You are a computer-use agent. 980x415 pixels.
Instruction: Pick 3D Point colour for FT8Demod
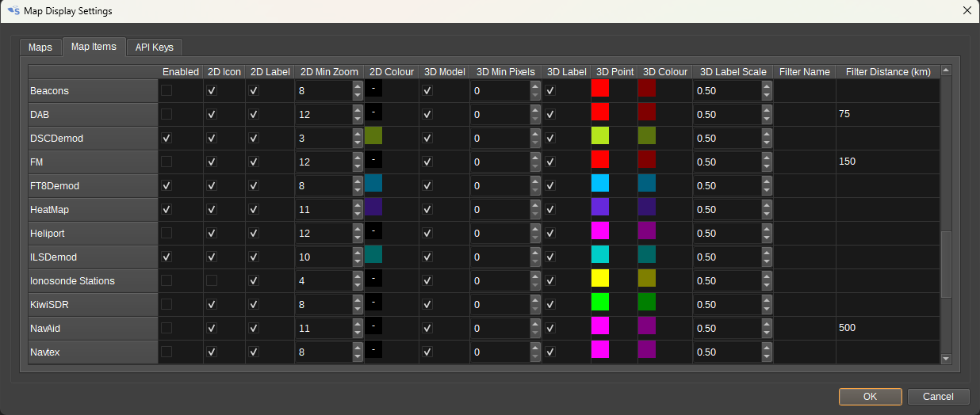click(600, 183)
